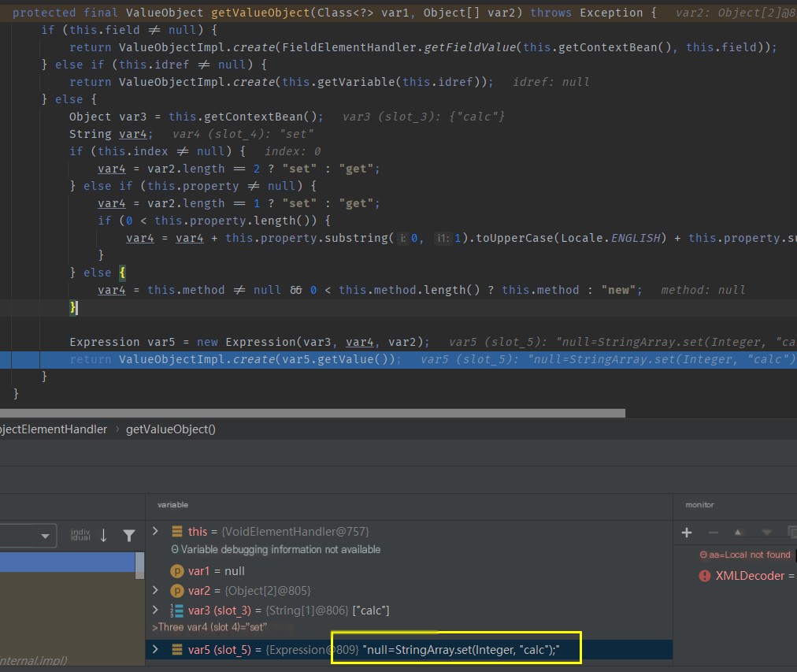Click the 'aa=Local not found' watch entry
This screenshot has height=672, width=797.
pyautogui.click(x=745, y=555)
